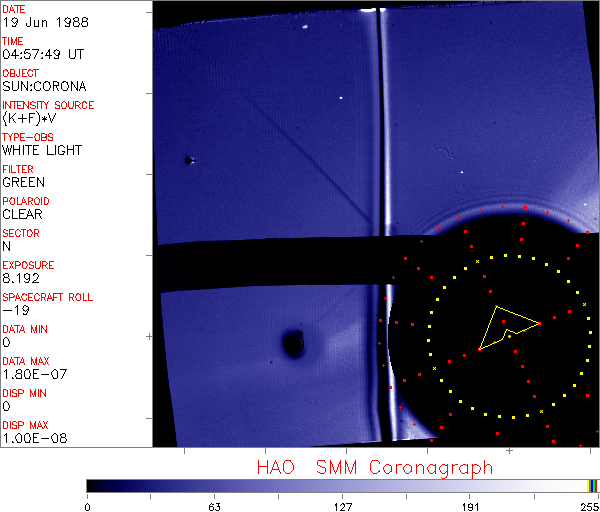Click the INTENSITY SOURCE label
The width and height of the screenshot is (600, 512).
point(48,105)
